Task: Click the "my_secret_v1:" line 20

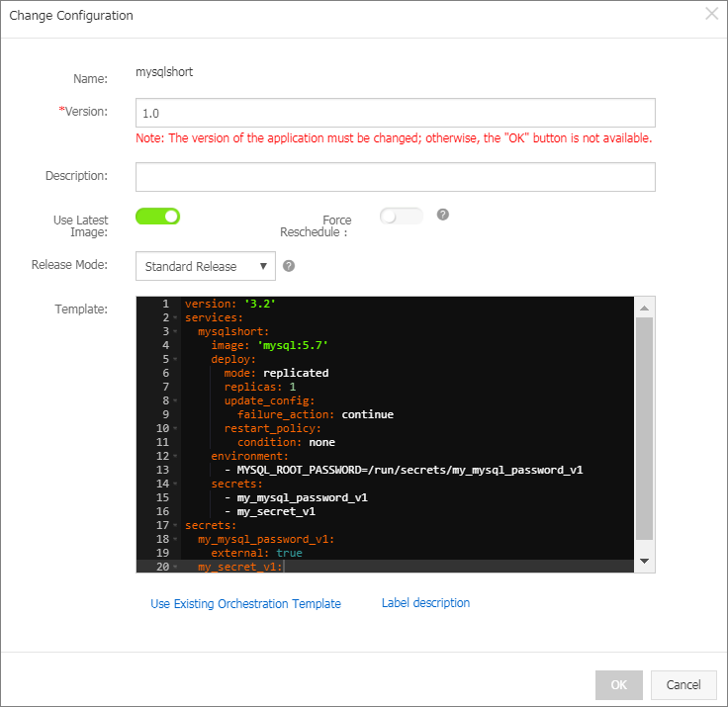Action: (x=240, y=567)
